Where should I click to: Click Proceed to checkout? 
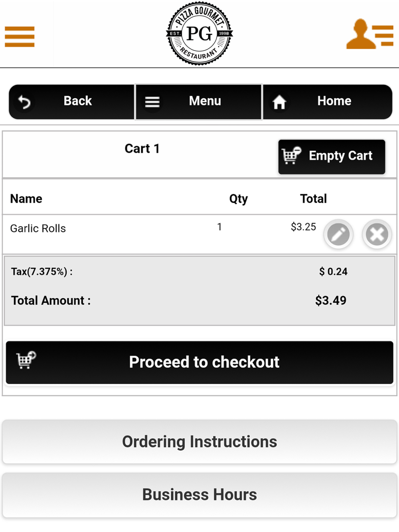(x=199, y=363)
